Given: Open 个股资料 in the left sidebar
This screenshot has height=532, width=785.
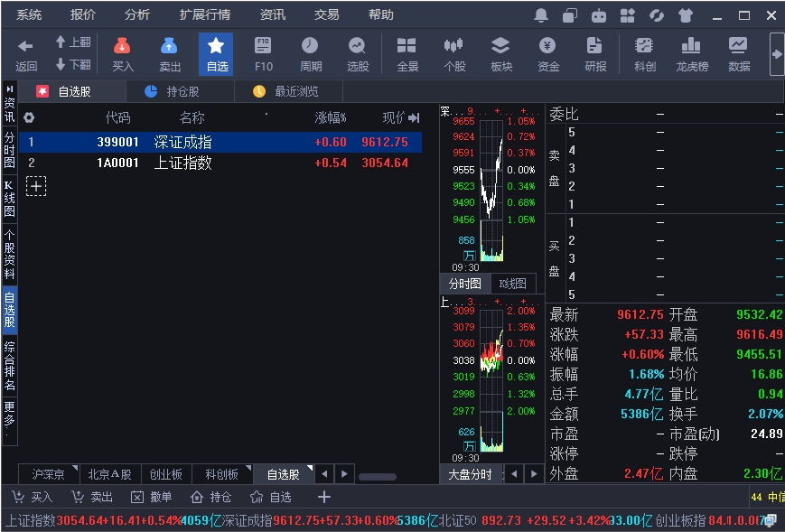Looking at the screenshot, I should [x=10, y=254].
